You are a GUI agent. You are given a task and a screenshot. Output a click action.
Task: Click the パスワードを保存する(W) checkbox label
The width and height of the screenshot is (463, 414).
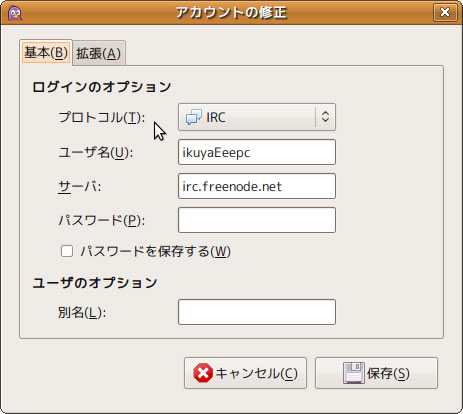(156, 251)
